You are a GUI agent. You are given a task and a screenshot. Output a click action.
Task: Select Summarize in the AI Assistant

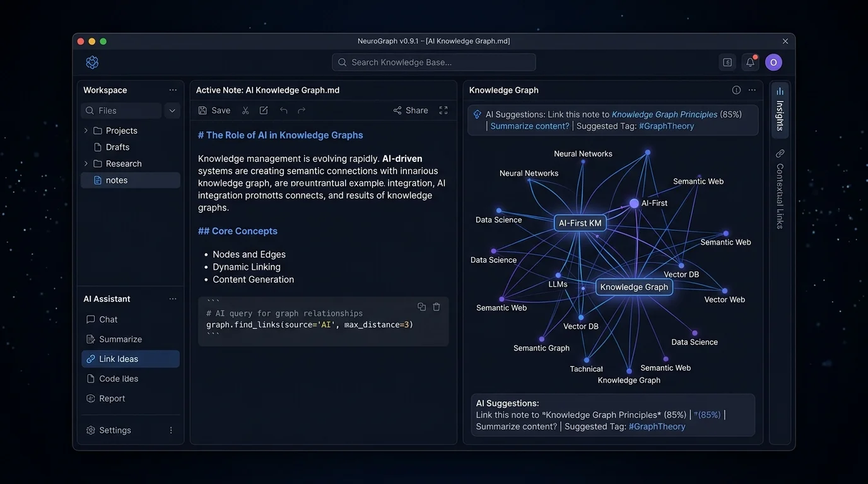[131, 339]
